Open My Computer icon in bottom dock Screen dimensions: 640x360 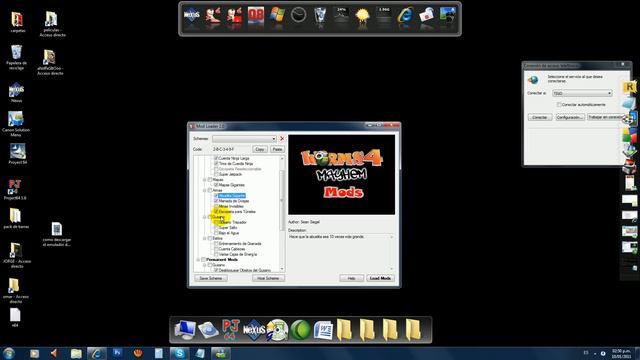(x=185, y=330)
